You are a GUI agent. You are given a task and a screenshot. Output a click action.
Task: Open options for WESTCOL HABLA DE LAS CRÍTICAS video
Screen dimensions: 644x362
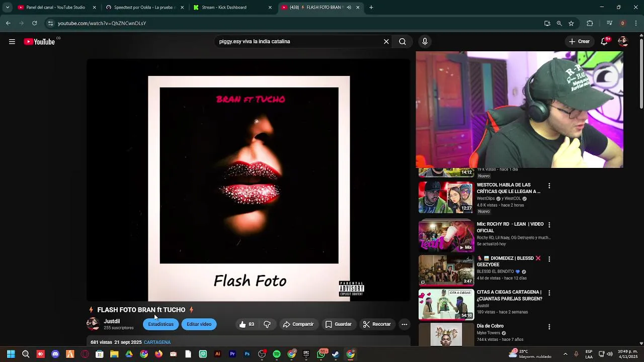point(549,186)
